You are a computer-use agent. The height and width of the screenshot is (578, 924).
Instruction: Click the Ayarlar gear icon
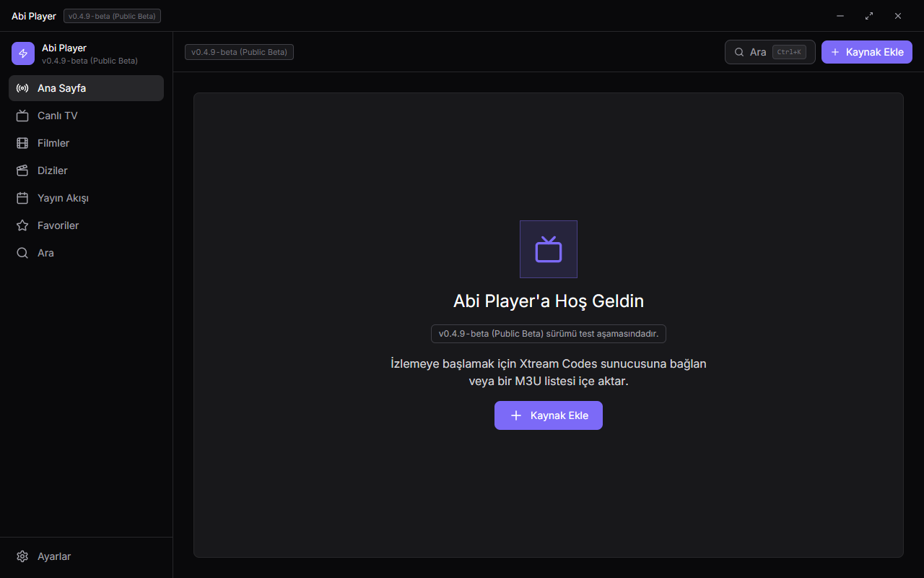click(x=22, y=556)
